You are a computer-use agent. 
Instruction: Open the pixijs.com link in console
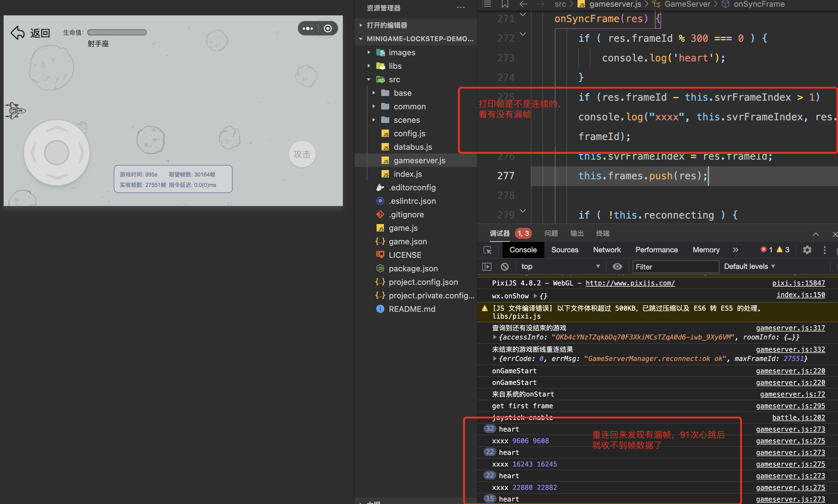point(630,283)
